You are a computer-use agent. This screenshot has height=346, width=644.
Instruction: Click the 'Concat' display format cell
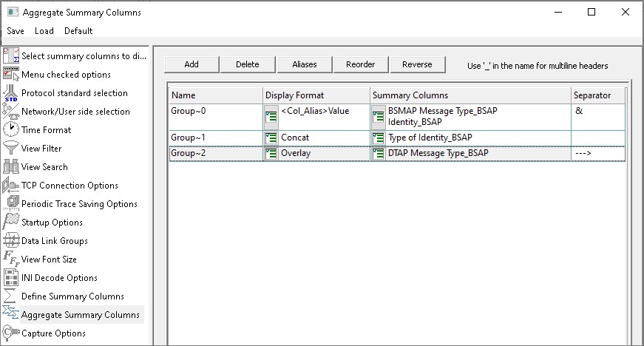tap(324, 138)
